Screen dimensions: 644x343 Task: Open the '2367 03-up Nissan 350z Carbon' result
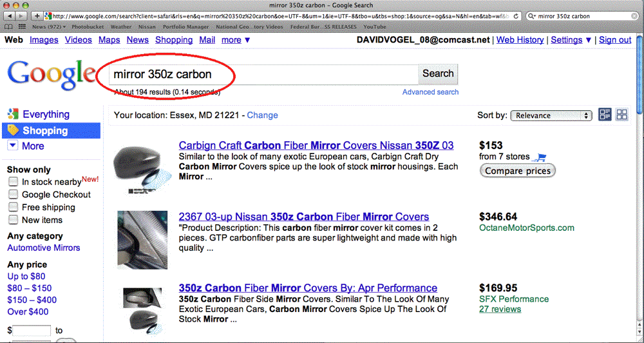click(x=304, y=217)
